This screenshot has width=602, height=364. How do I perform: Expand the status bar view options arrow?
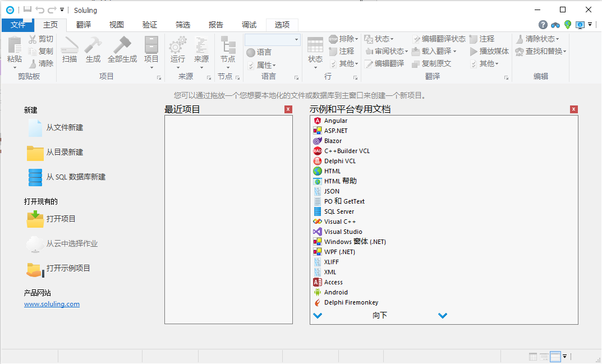[565, 356]
